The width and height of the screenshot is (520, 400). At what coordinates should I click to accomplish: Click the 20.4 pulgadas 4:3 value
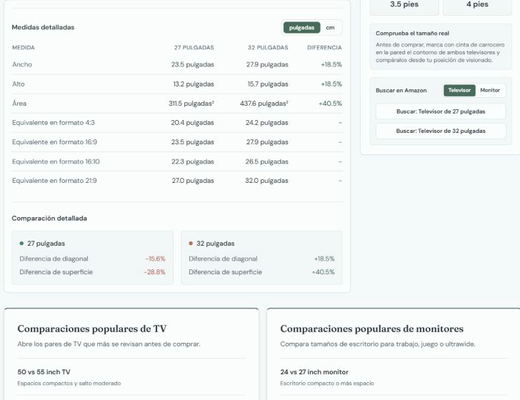coord(192,123)
